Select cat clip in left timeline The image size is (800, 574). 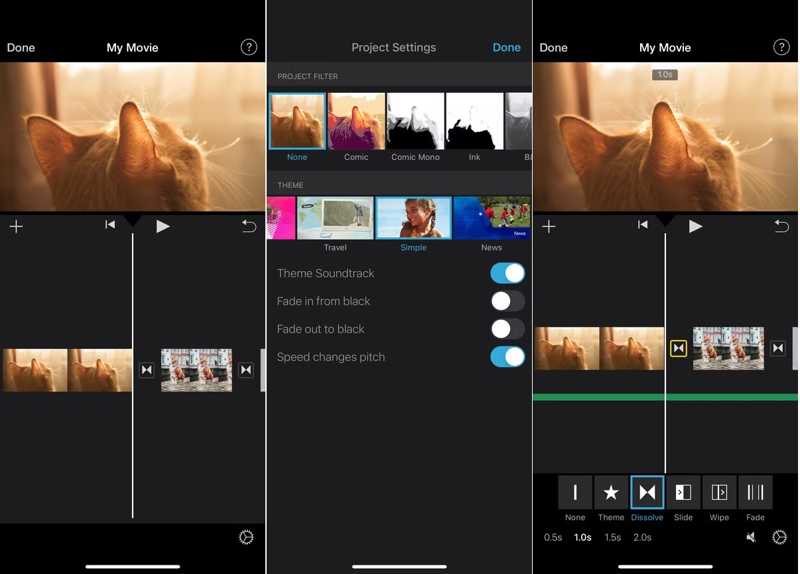(67, 370)
